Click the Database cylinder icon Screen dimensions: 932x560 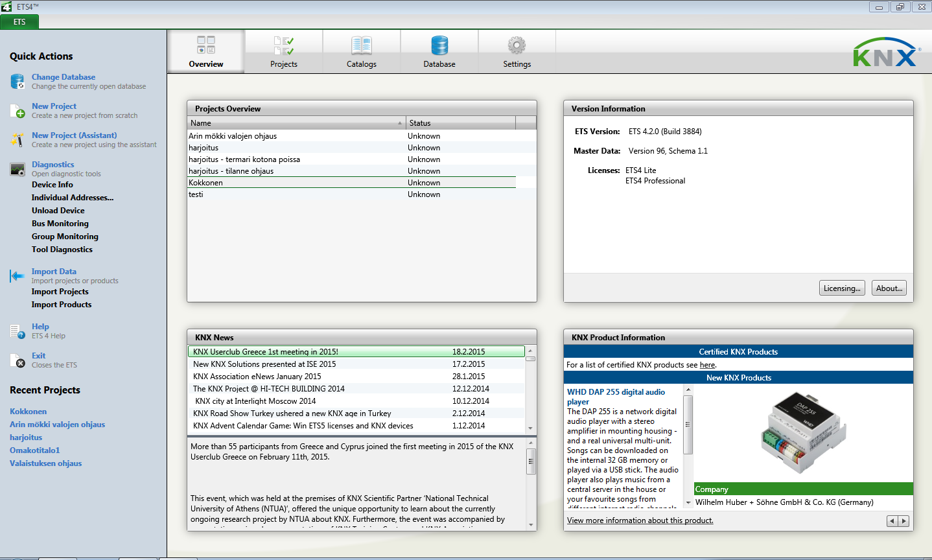point(439,45)
